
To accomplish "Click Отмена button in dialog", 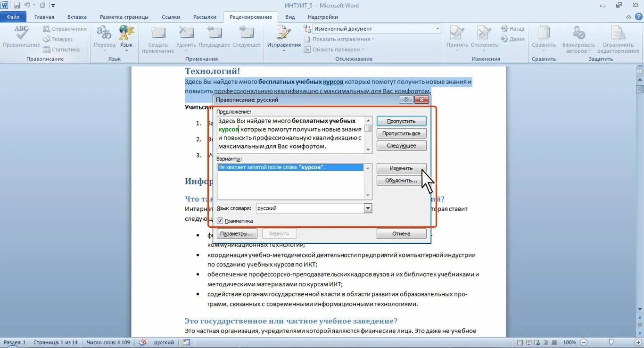I will pyautogui.click(x=402, y=233).
